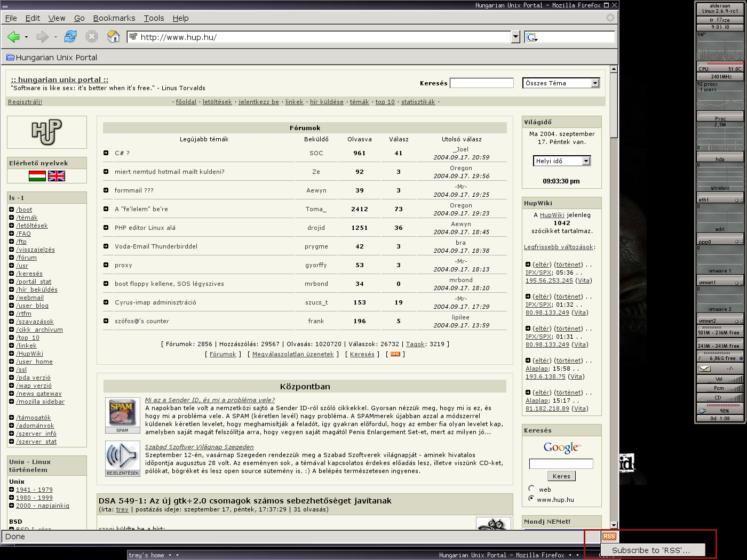Select the British flag language
The height and width of the screenshot is (560, 747).
[x=57, y=176]
